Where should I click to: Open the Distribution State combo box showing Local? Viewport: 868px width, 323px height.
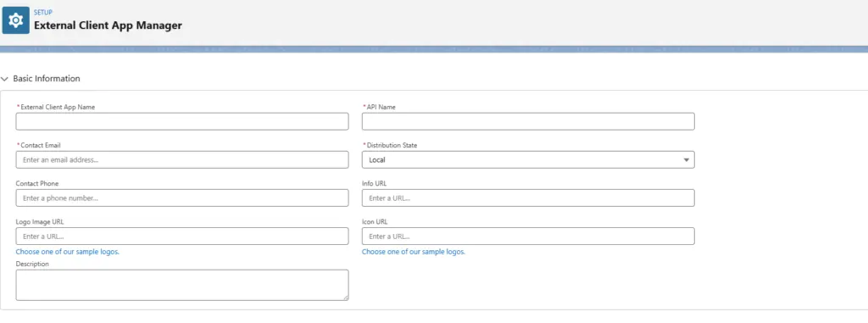528,159
